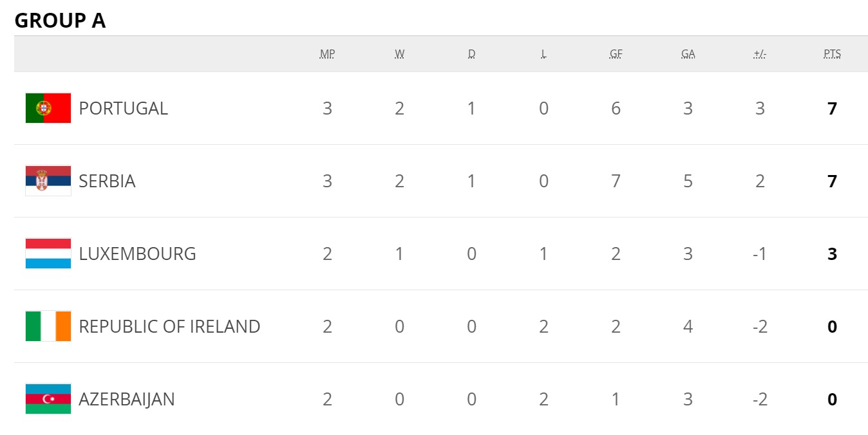Click the W column header
868x435 pixels.
(x=399, y=54)
